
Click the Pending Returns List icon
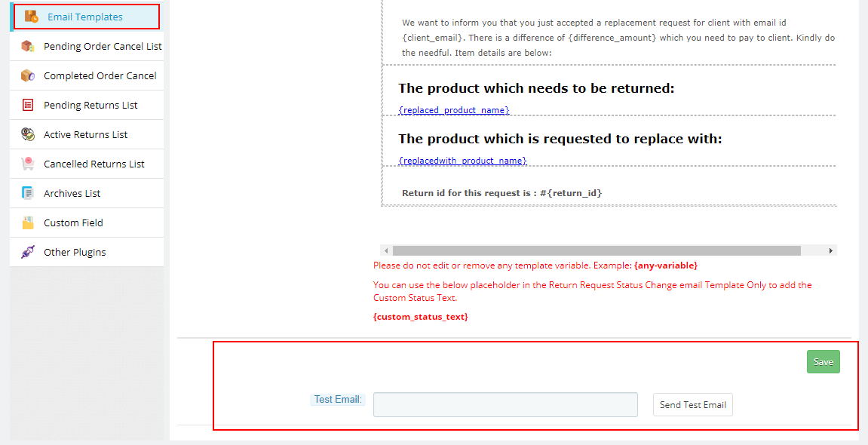click(x=28, y=105)
